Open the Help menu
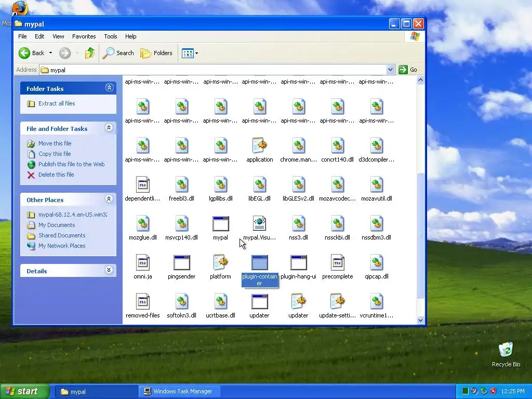 click(130, 36)
